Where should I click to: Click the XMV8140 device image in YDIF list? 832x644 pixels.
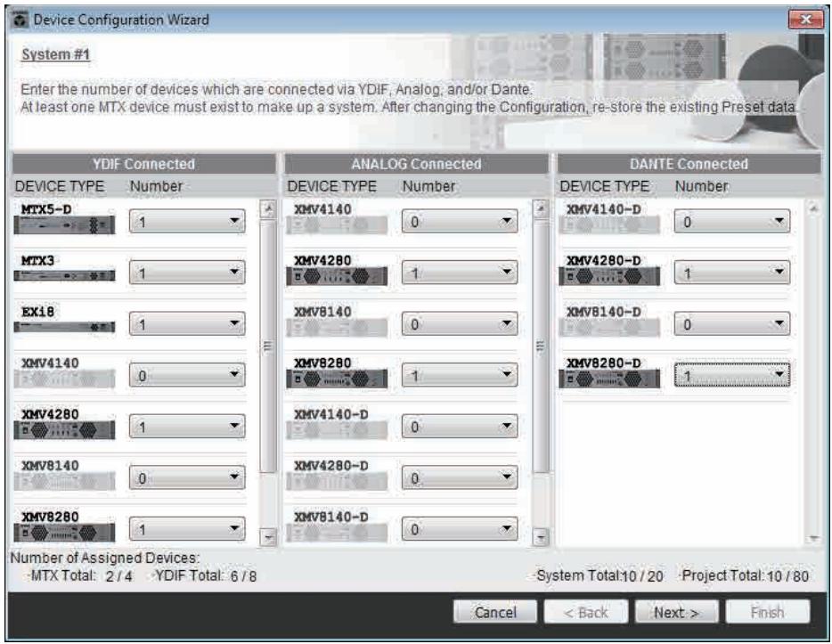pyautogui.click(x=64, y=481)
